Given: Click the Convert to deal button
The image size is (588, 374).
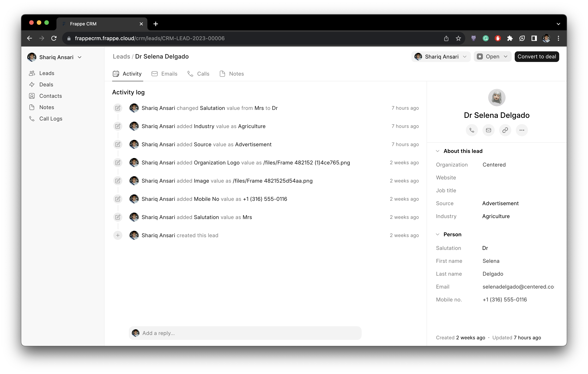Looking at the screenshot, I should 536,56.
